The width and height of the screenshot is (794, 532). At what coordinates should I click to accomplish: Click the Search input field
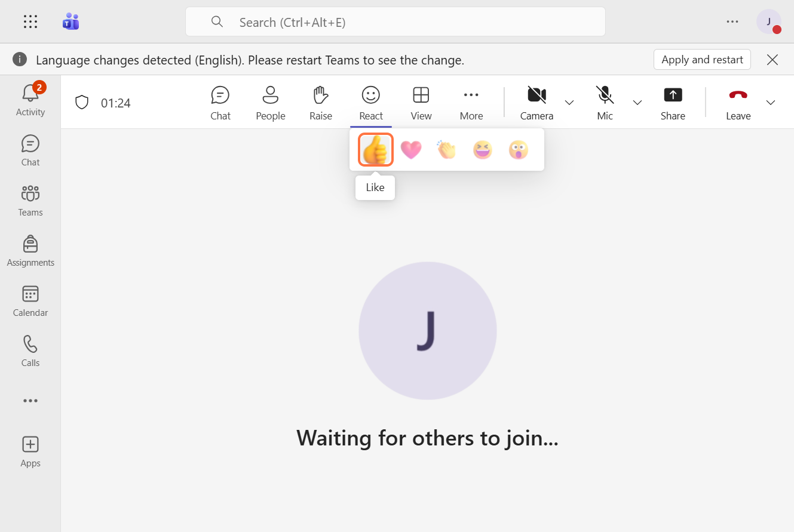396,22
